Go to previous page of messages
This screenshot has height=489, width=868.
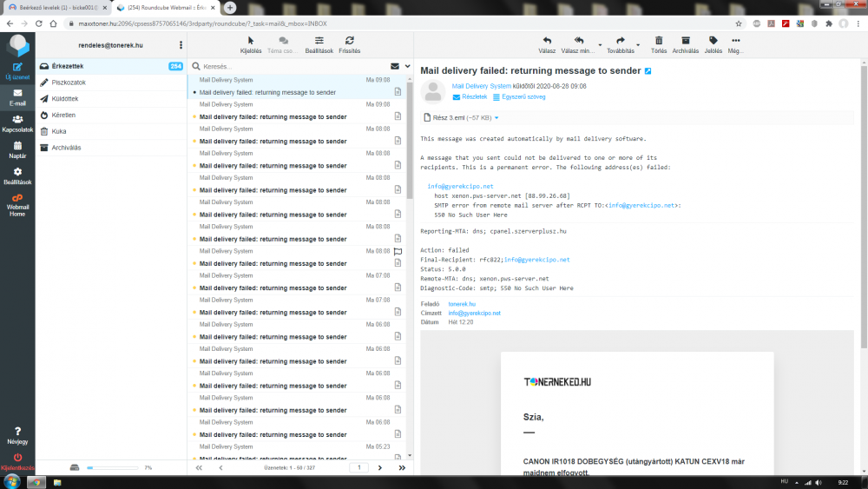point(220,468)
